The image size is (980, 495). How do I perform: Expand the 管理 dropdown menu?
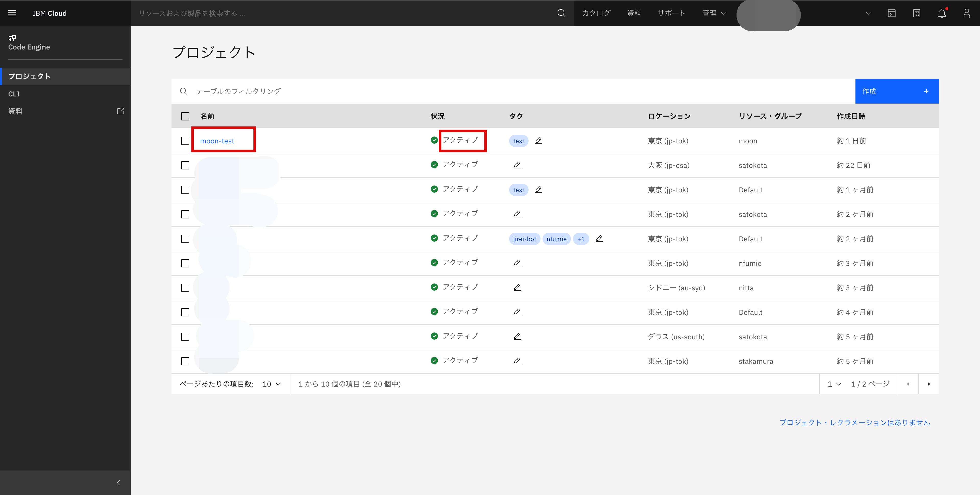(714, 13)
